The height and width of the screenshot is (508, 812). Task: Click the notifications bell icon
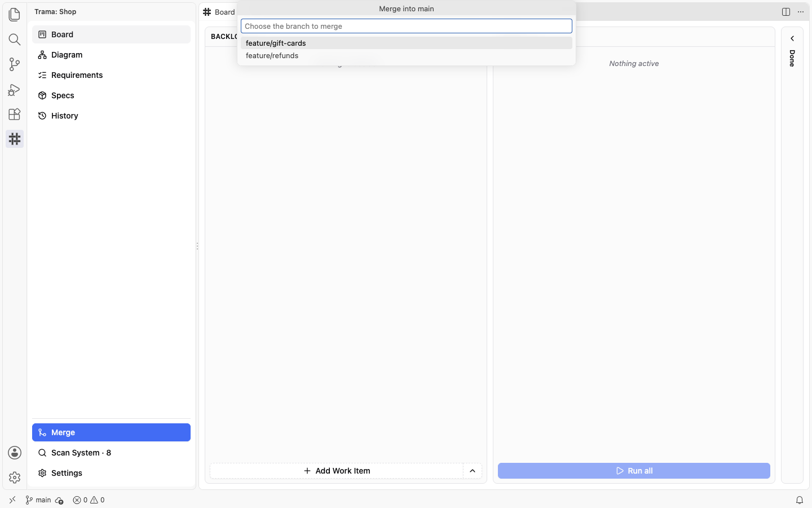click(x=800, y=500)
